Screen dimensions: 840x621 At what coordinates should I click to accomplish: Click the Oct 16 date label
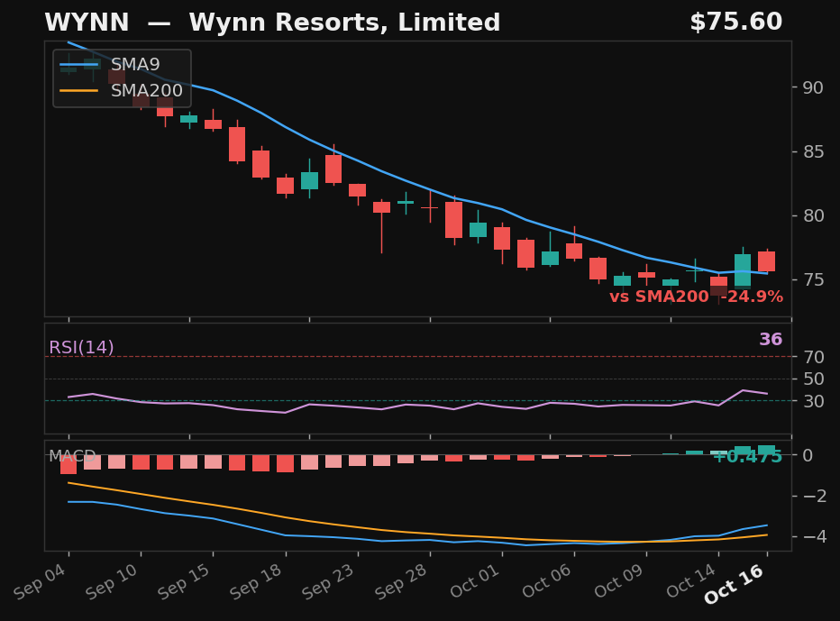734,585
